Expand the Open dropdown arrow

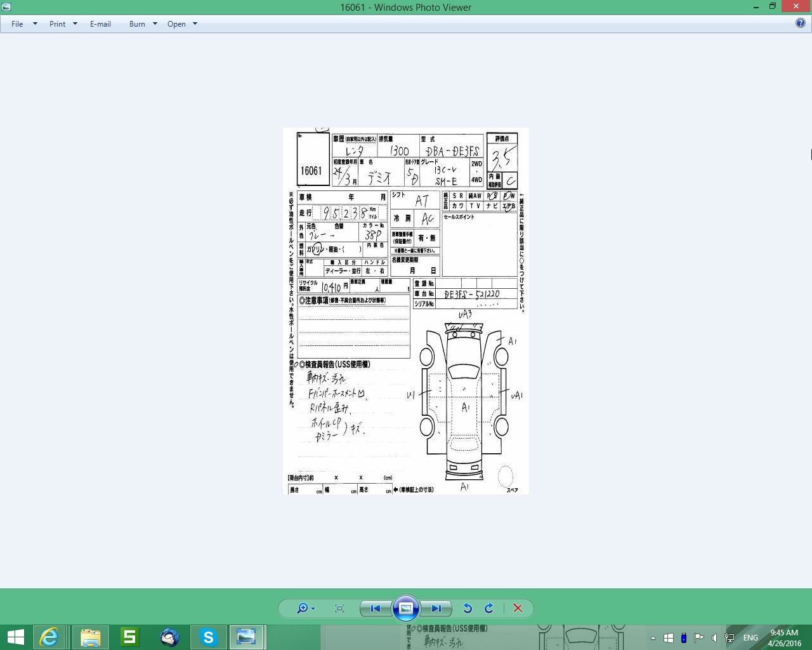point(195,24)
